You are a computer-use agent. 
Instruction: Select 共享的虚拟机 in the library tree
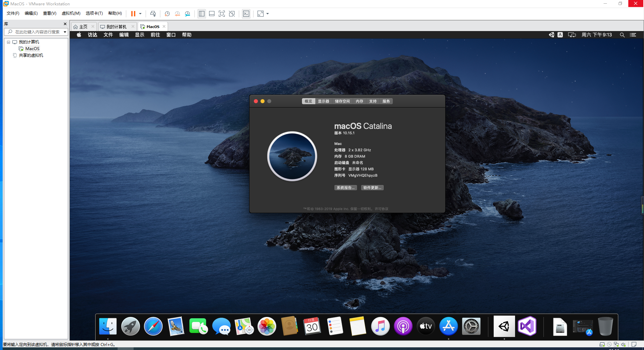(31, 55)
